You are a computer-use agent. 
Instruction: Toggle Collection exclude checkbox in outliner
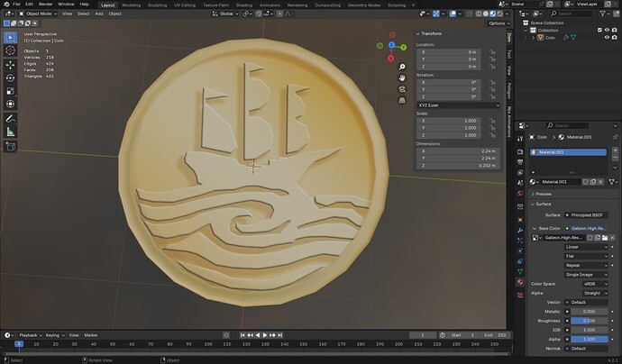[x=599, y=30]
